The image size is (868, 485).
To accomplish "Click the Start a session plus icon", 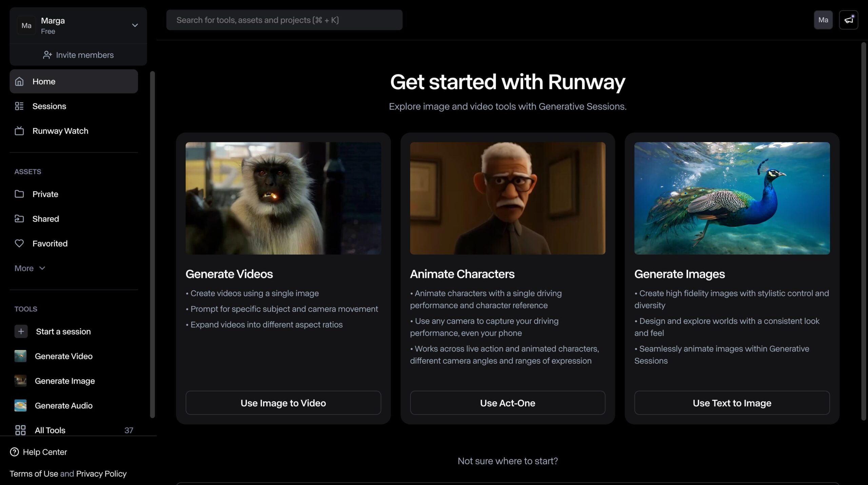I will [21, 331].
